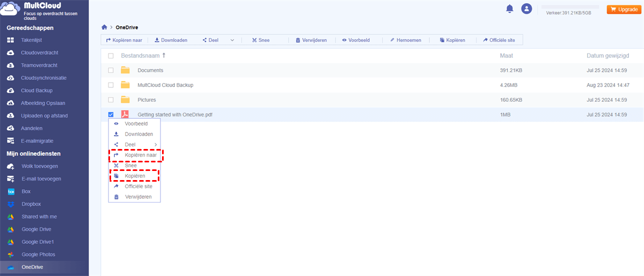
Task: Open the notifications bell icon
Action: (509, 9)
